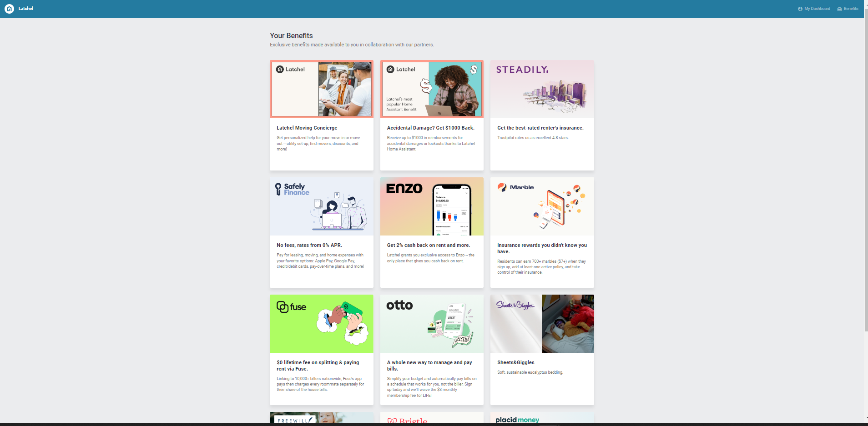Click the Freewill logo card
The image size is (868, 426).
pos(322,417)
